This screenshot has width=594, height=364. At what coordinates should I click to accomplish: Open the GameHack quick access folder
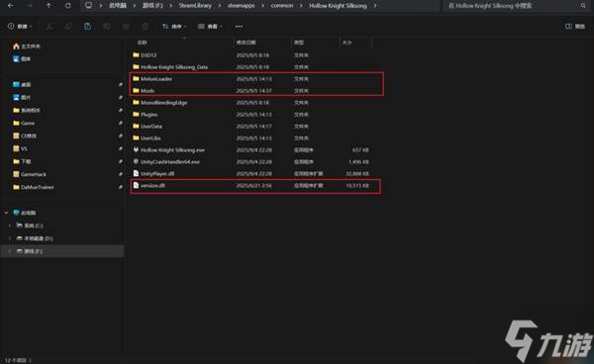[x=30, y=174]
